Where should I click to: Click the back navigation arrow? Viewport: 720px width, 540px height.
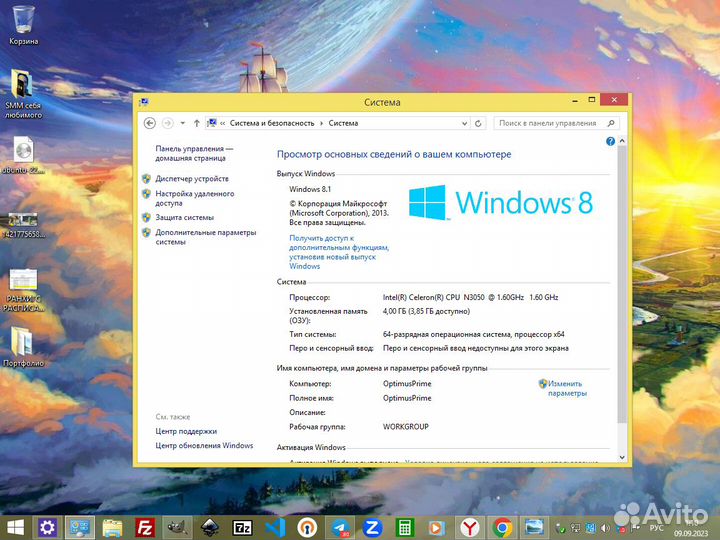coord(150,123)
